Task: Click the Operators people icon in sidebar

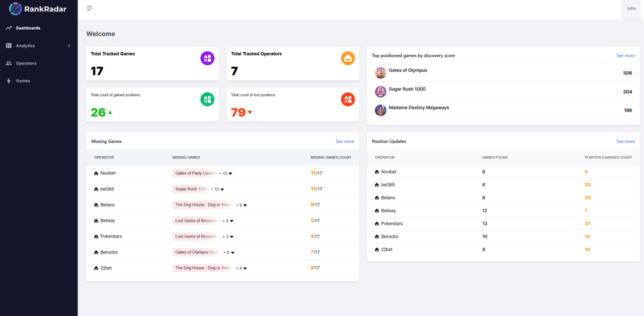Action: pos(9,63)
